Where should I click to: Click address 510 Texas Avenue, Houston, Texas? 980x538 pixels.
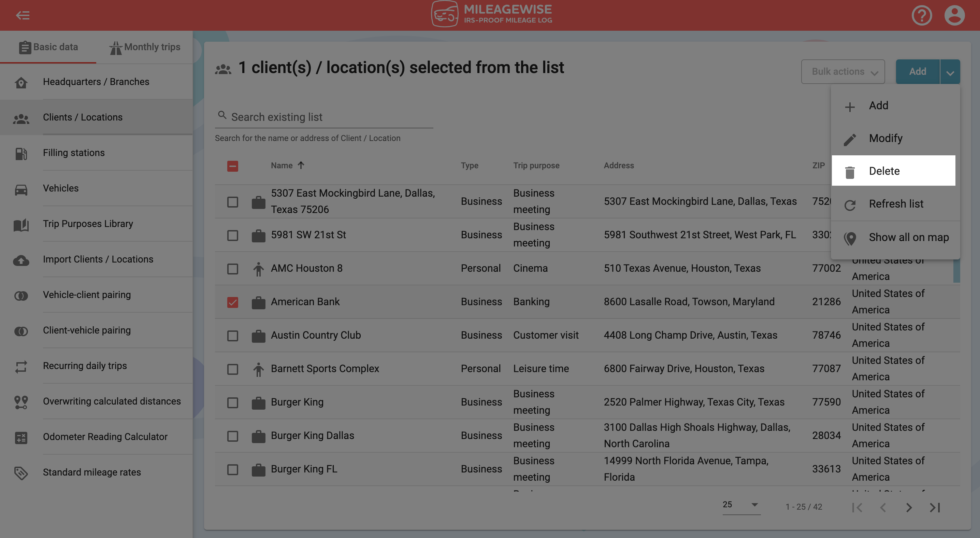tap(682, 269)
